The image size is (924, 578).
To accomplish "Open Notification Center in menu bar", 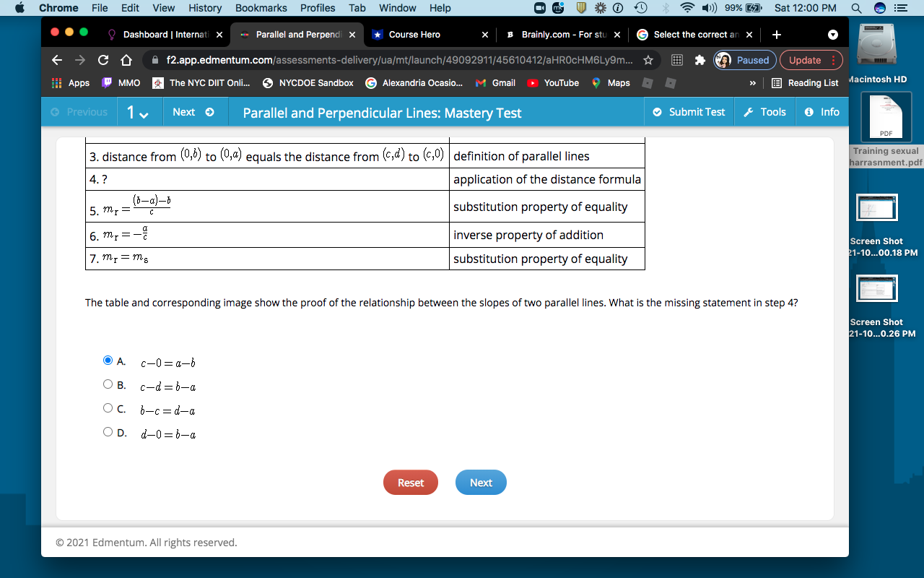I will [x=899, y=8].
